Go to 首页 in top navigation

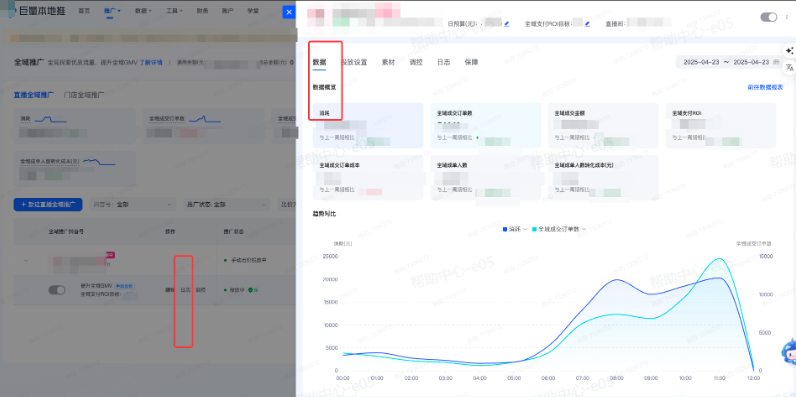tap(84, 11)
